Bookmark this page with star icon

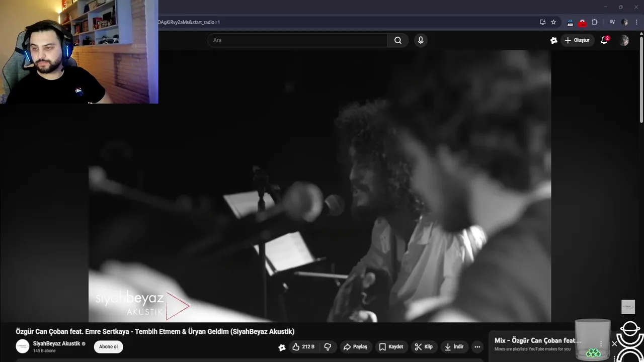pos(553,22)
